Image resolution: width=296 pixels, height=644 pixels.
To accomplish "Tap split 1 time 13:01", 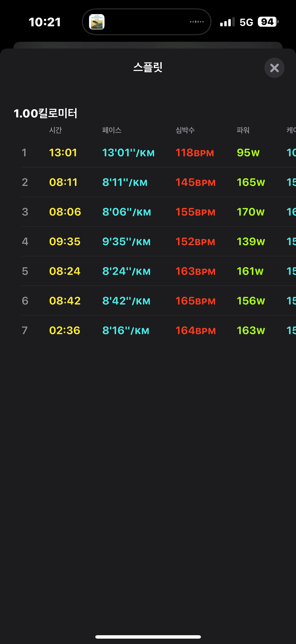I will (63, 153).
